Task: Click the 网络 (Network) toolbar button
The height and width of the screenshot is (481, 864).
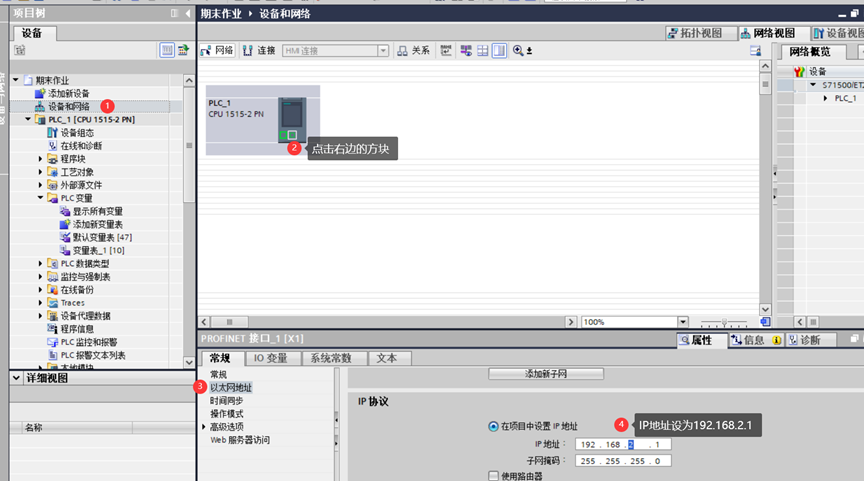Action: coord(217,51)
